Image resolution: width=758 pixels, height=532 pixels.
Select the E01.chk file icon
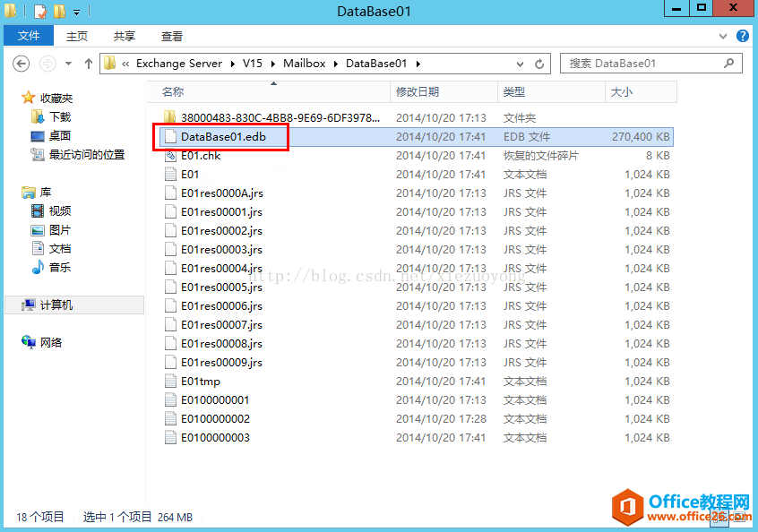(x=170, y=156)
